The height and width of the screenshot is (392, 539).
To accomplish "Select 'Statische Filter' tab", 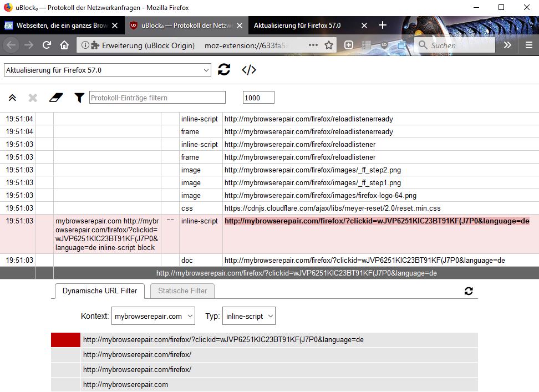I will coord(182,291).
